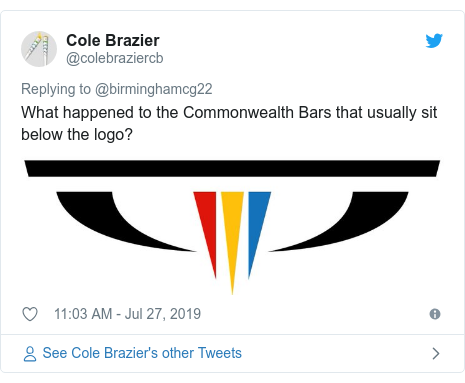The width and height of the screenshot is (465, 383).
Task: Click the Replying to text
Action: 56,89
